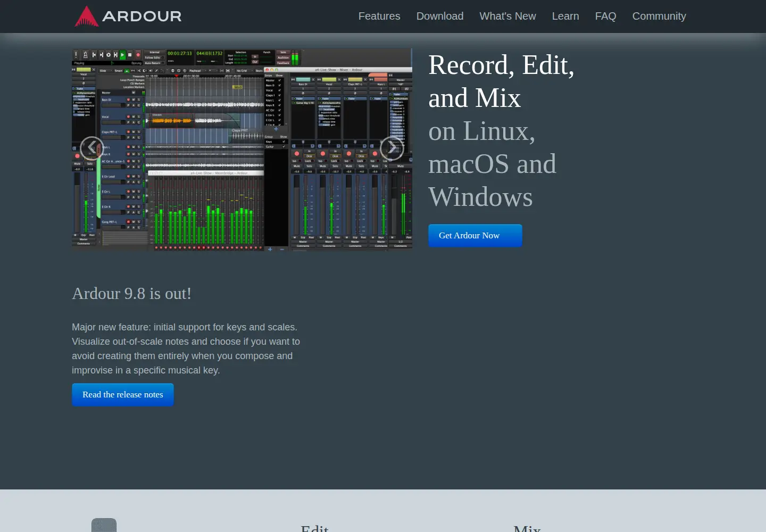Click the Ardour logo in the header
Image resolution: width=766 pixels, height=532 pixels.
128,16
